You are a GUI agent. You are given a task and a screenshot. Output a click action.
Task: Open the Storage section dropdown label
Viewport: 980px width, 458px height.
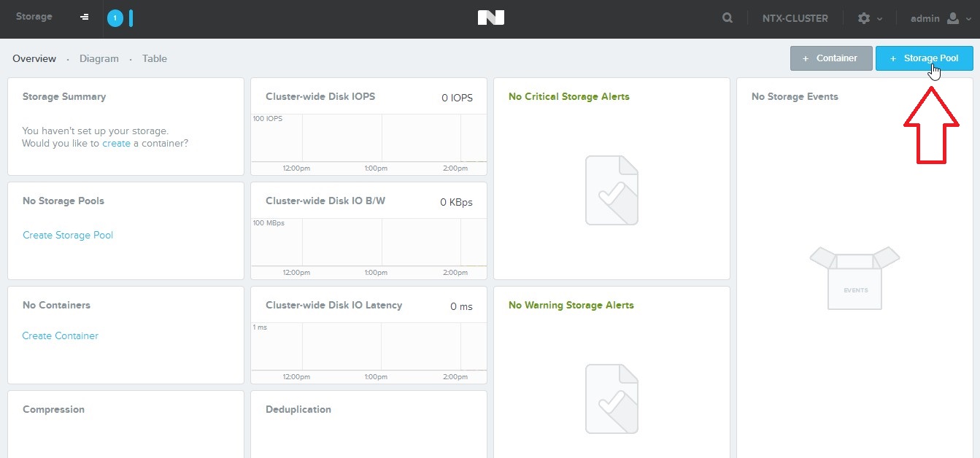pyautogui.click(x=34, y=17)
